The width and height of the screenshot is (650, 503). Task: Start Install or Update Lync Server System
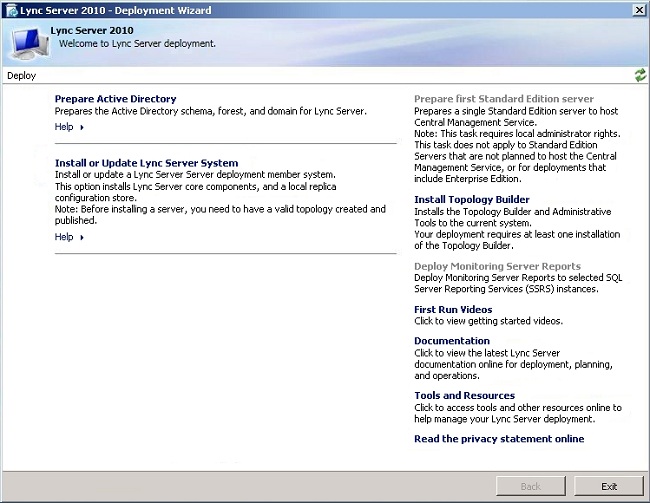coord(146,163)
